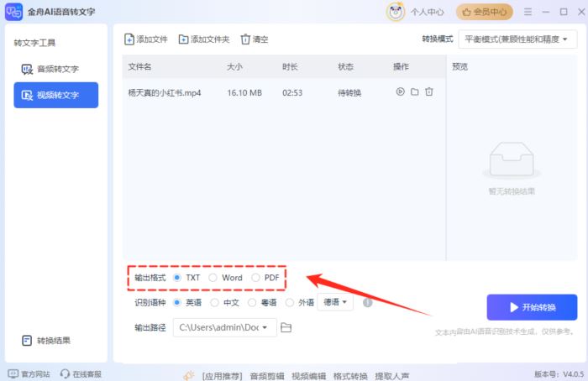This screenshot has height=381, width=588.
Task: Select the 杨天真的小红书.mp4 file name
Action: (x=165, y=92)
